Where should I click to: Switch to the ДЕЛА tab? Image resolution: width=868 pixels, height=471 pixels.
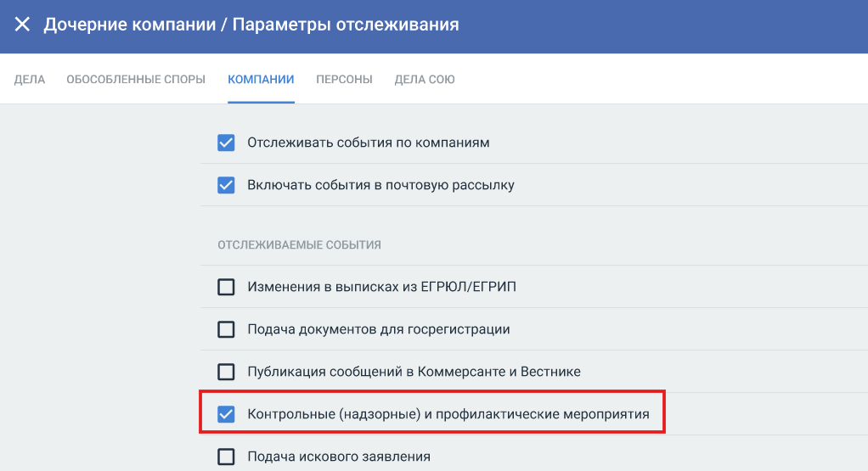[30, 80]
